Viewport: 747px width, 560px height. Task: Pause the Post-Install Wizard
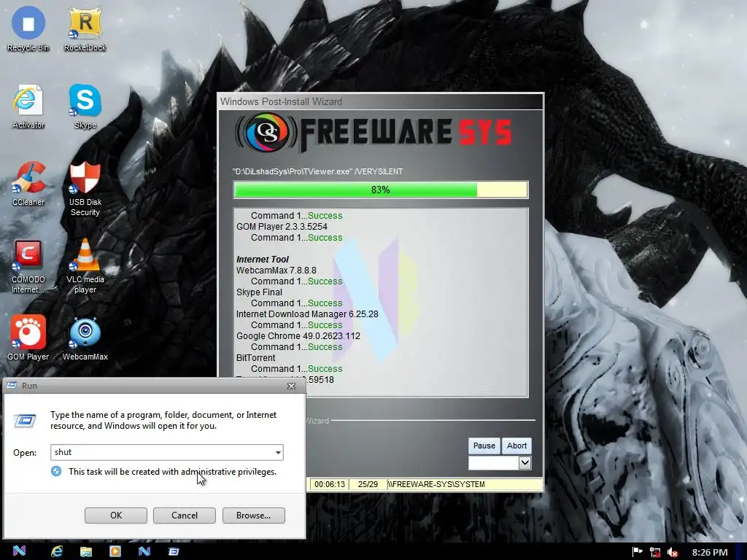click(x=484, y=446)
